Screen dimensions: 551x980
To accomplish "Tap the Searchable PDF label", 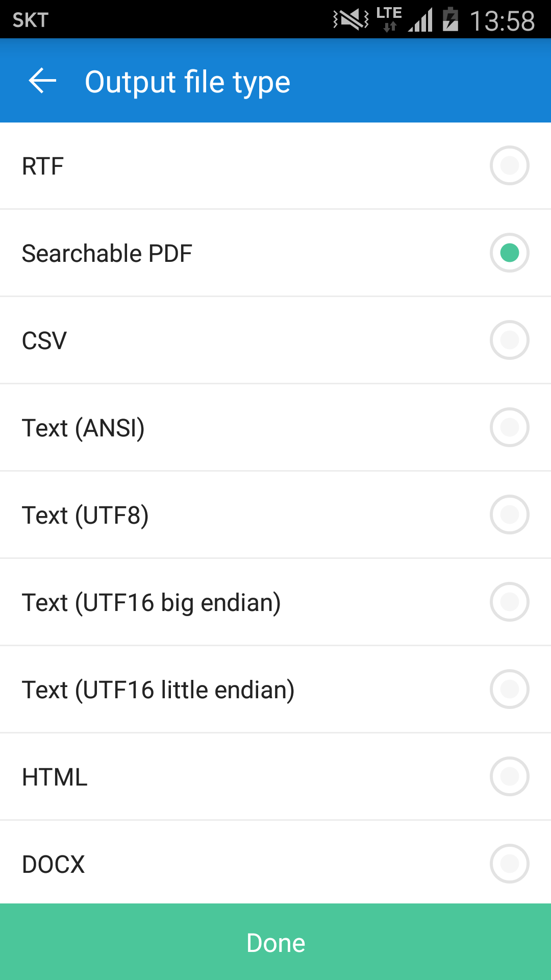I will click(107, 254).
